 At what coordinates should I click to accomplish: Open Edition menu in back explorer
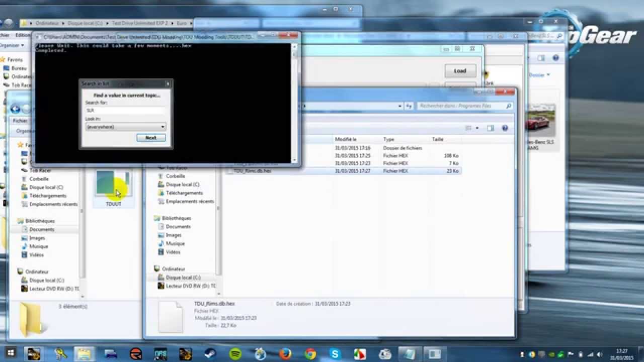(x=23, y=35)
